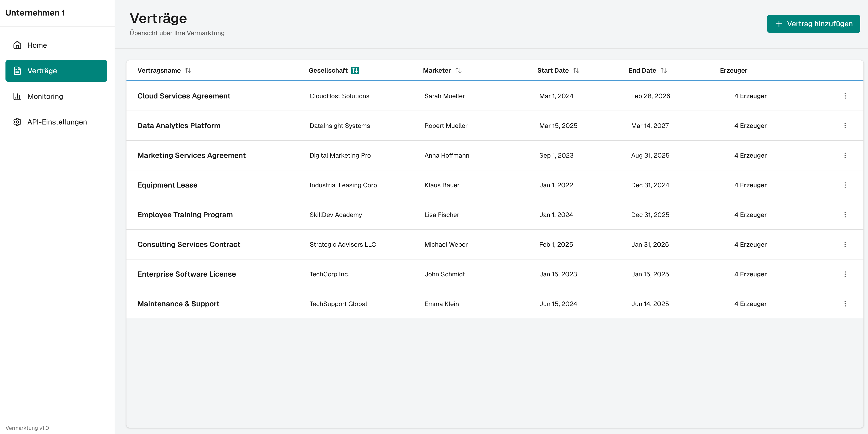Viewport: 868px width, 434px height.
Task: Select the Home icon in the sidebar
Action: coord(17,45)
